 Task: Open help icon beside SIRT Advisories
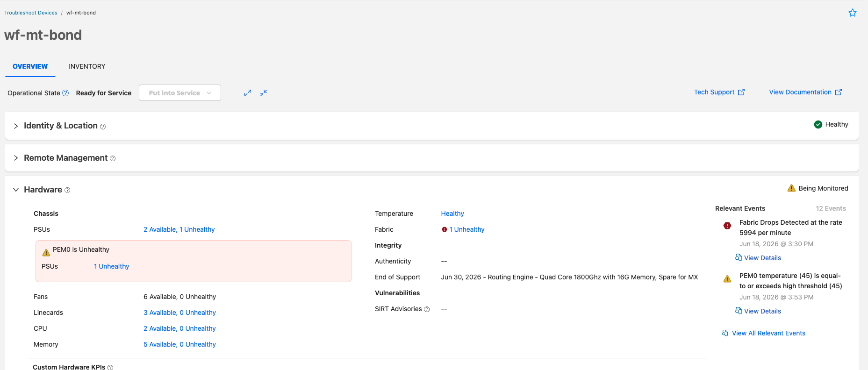[x=427, y=309]
